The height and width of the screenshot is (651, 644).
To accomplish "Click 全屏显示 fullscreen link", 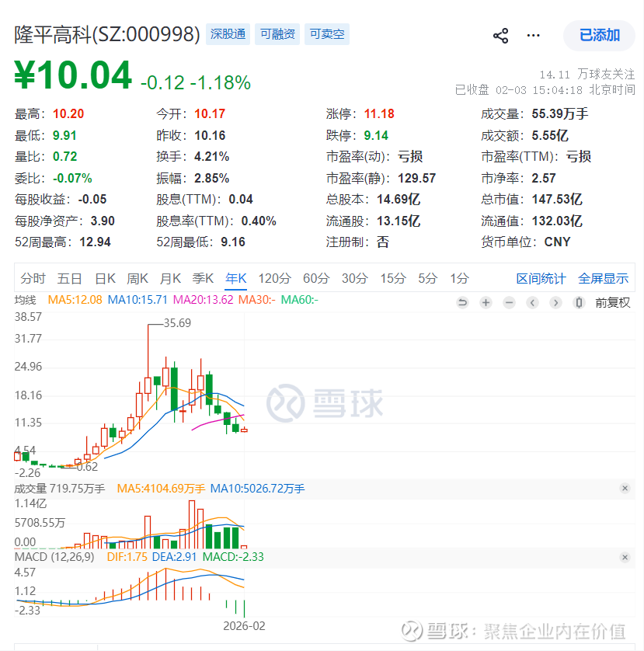I will coord(604,279).
